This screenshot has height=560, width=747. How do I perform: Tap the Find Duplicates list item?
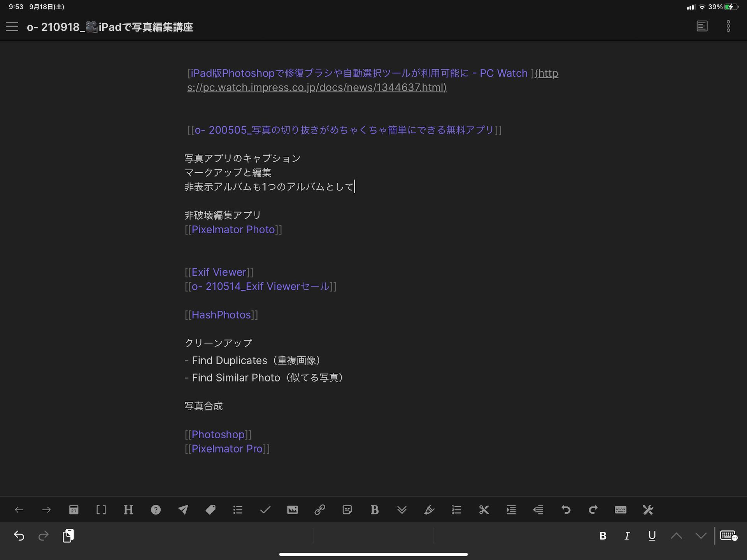[255, 360]
